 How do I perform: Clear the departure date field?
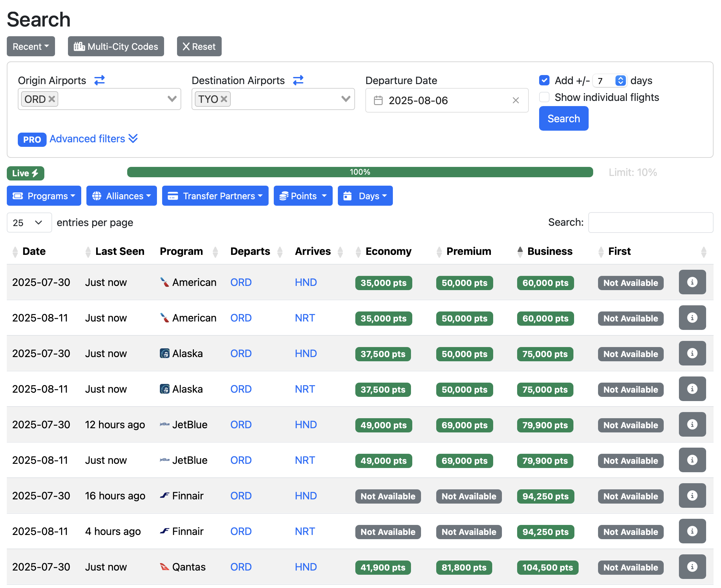click(516, 100)
